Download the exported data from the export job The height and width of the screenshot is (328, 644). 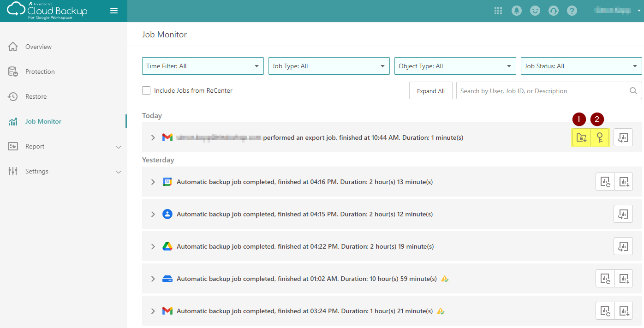pyautogui.click(x=581, y=137)
